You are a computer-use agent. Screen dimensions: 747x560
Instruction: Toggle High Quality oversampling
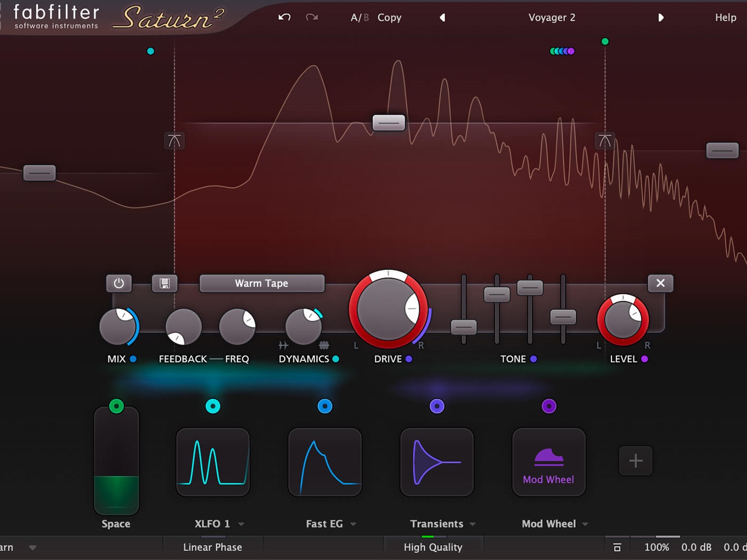pyautogui.click(x=433, y=547)
